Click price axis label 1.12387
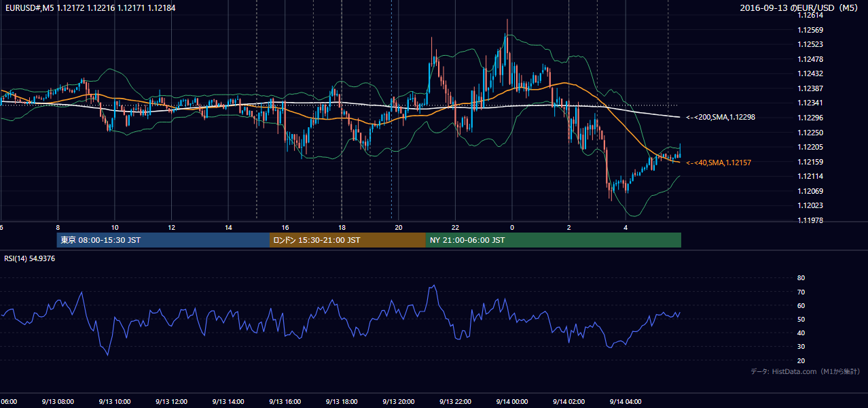868x408 pixels. pos(811,88)
